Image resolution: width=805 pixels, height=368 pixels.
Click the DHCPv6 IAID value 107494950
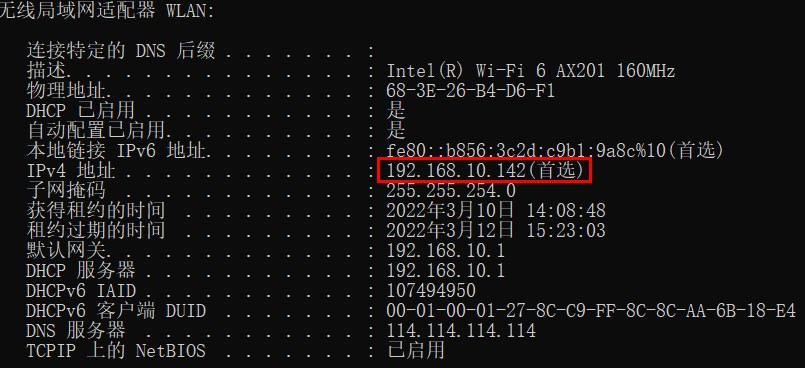(431, 290)
